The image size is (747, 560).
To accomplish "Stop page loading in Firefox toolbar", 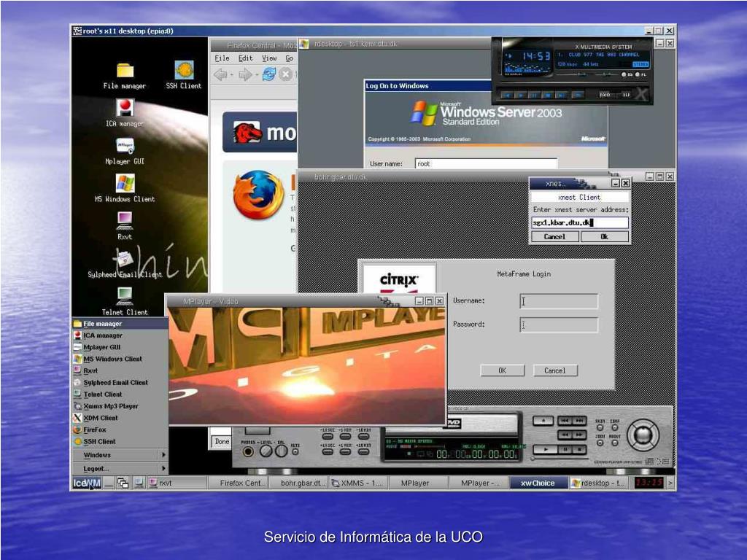I will click(x=285, y=75).
